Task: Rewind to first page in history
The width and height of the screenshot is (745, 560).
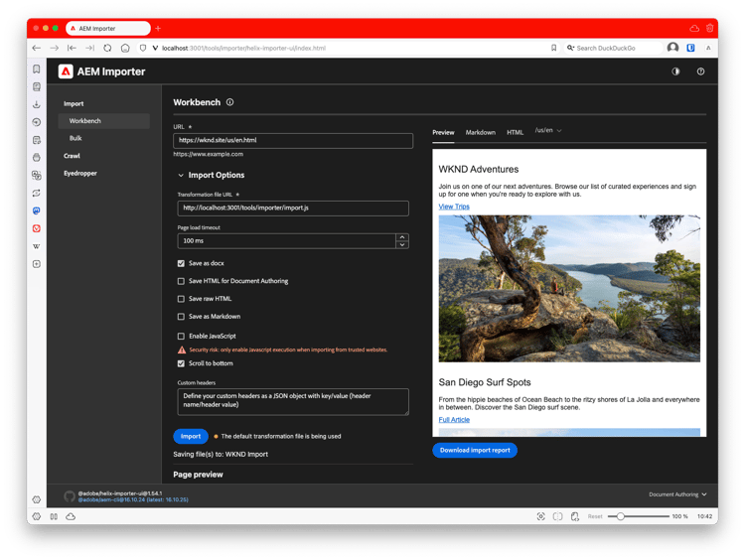Action: click(72, 48)
